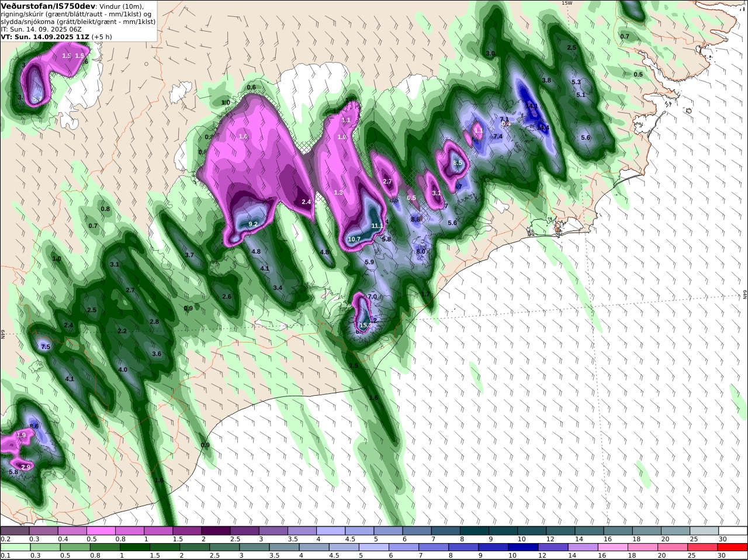Image resolution: width=748 pixels, height=560 pixels.
Task: Click the Veðurstofan/IS750dev title text
Action: click(x=47, y=6)
